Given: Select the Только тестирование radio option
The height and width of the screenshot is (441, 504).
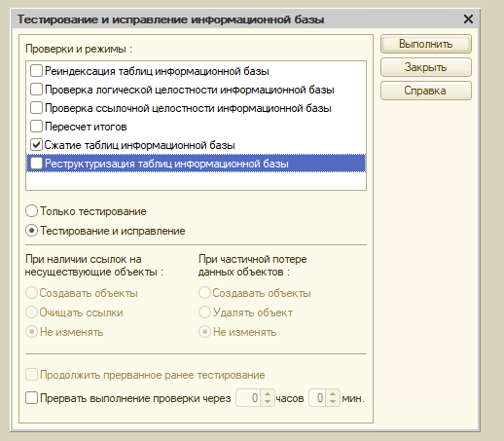Looking at the screenshot, I should click(x=31, y=211).
